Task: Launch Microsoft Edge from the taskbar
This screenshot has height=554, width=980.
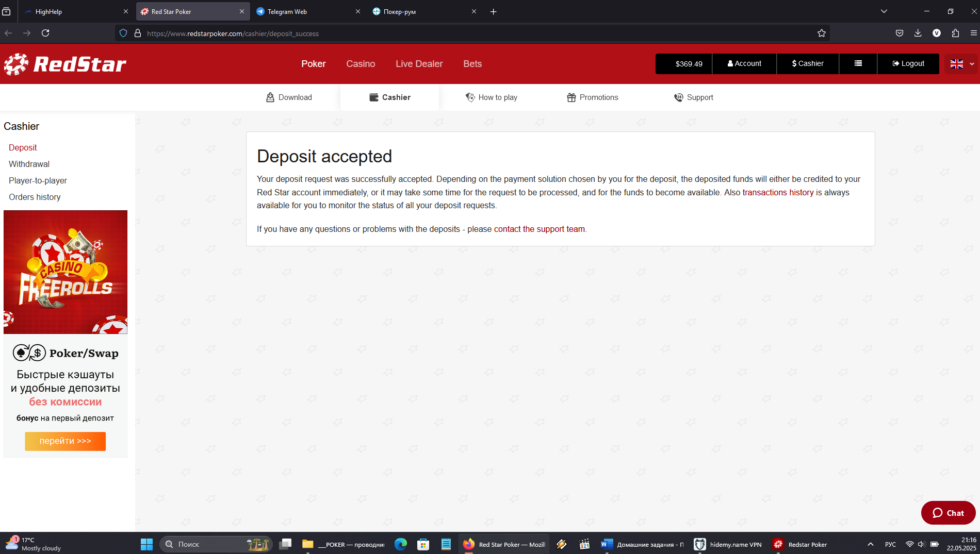Action: [x=401, y=544]
